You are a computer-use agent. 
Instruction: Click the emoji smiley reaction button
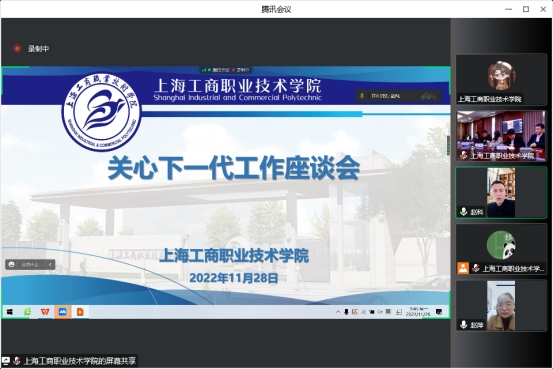12,264
